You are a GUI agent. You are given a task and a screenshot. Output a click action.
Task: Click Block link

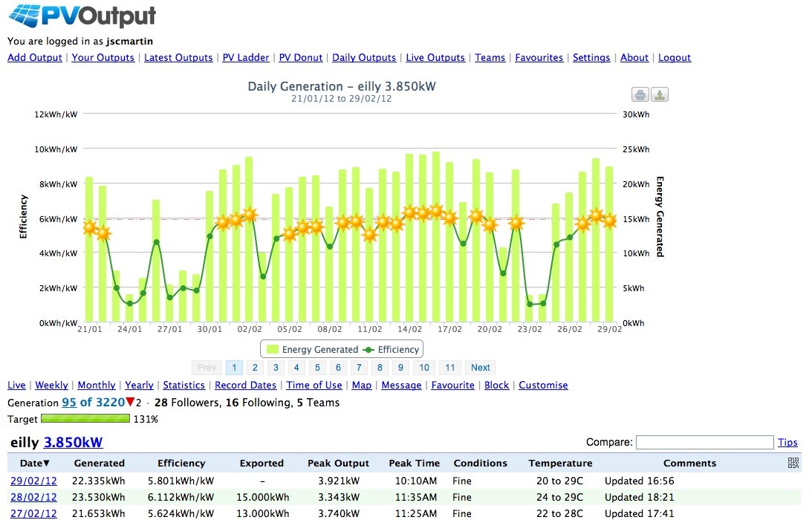click(x=496, y=385)
